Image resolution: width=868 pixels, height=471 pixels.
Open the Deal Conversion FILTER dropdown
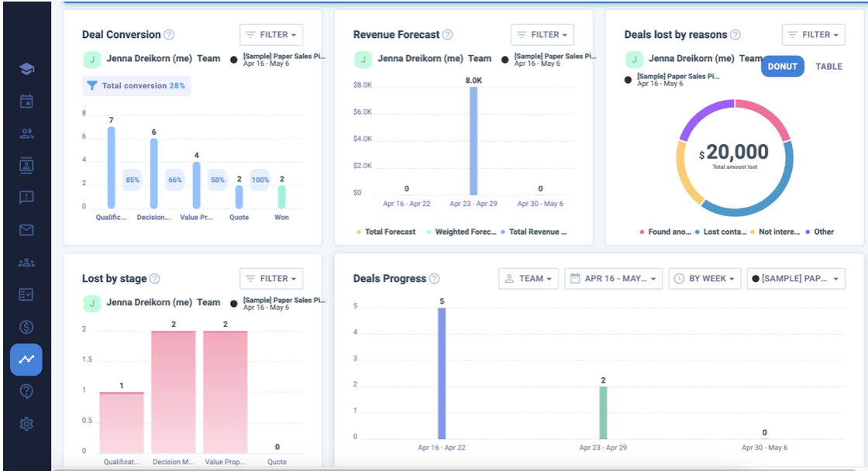pos(270,35)
